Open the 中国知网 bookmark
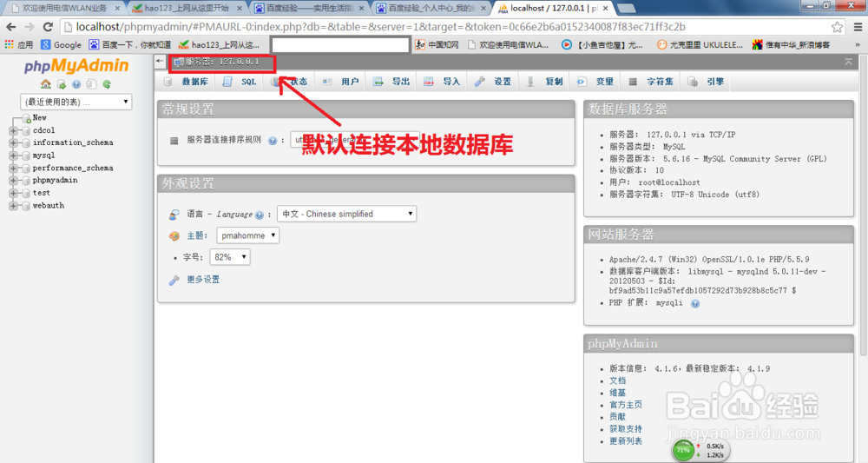Screen dimensions: 868x463 point(437,45)
